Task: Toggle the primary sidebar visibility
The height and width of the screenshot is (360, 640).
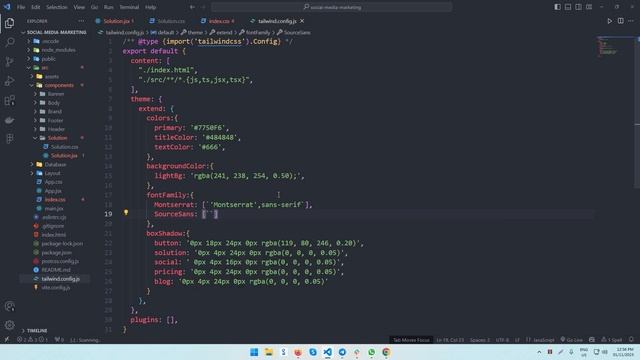Action: tap(557, 7)
